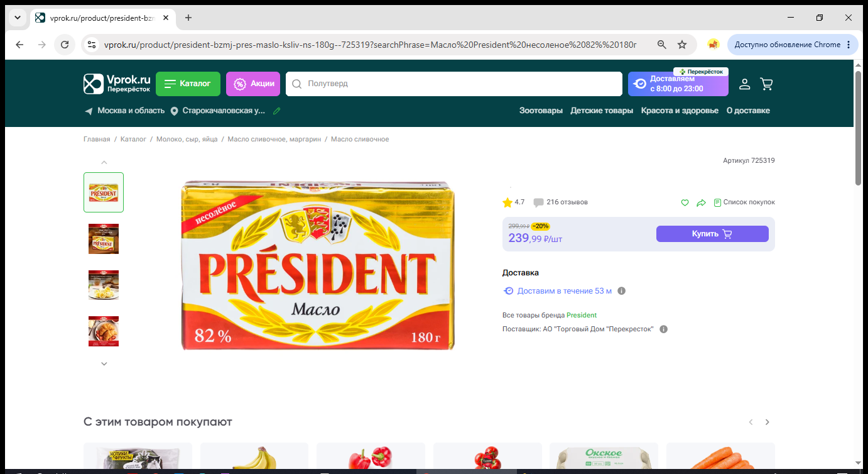
Task: Open the Акции promotions section
Action: pos(253,84)
